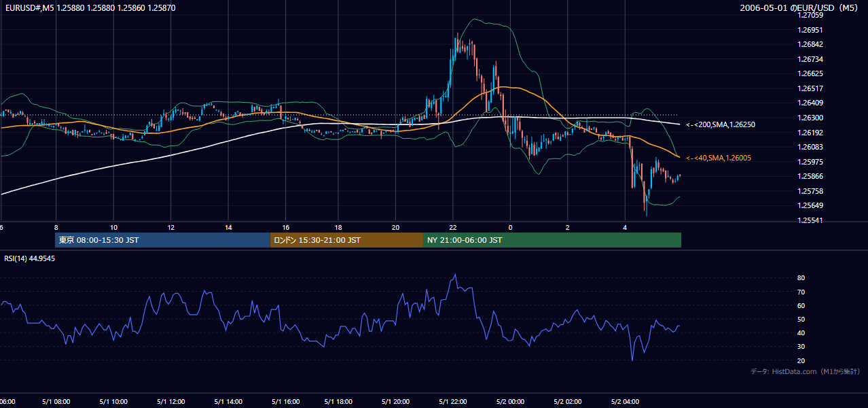Click hour tick 2 under the price chart

[x=567, y=227]
